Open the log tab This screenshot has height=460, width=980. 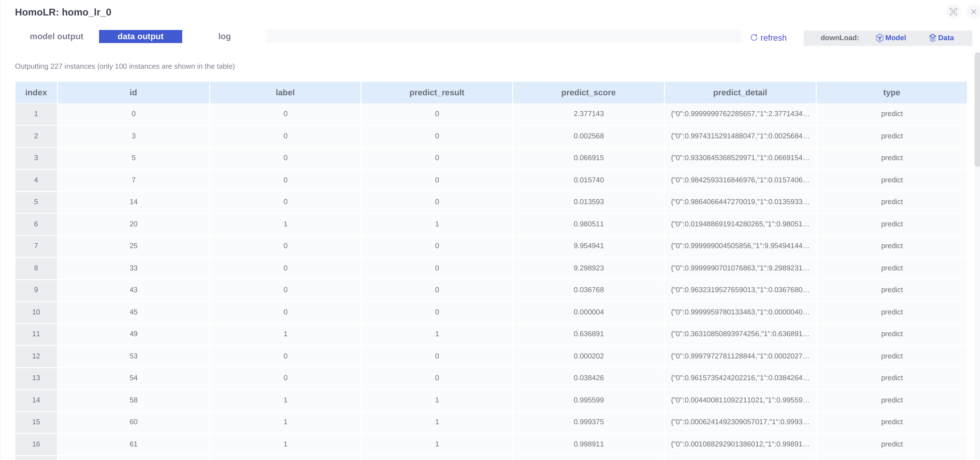click(224, 36)
